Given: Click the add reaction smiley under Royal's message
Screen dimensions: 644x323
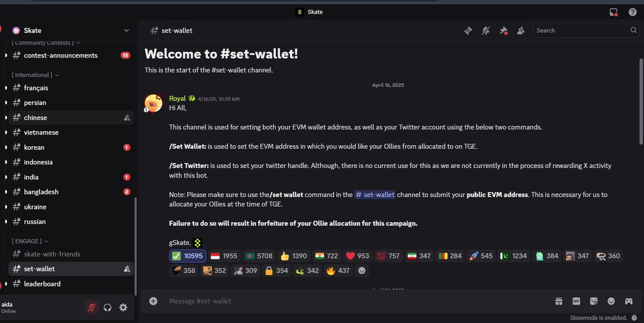Looking at the screenshot, I should point(362,270).
